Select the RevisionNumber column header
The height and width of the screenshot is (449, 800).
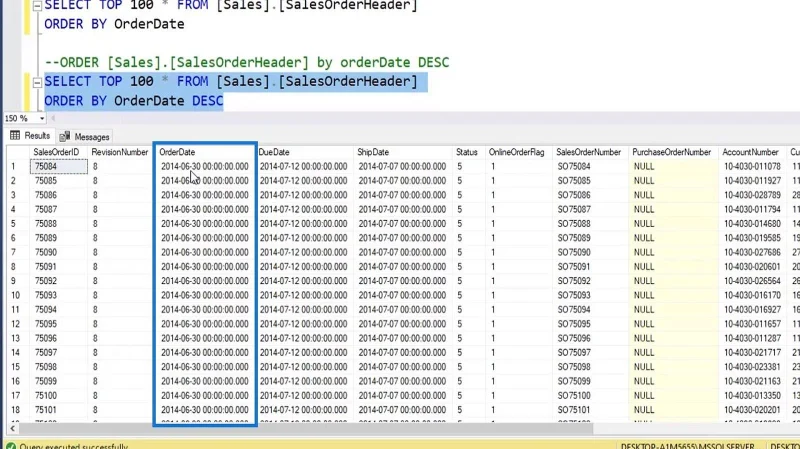[120, 152]
